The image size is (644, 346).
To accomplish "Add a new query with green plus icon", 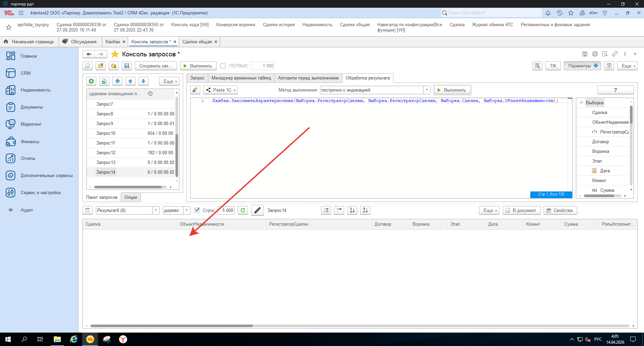I will (91, 81).
